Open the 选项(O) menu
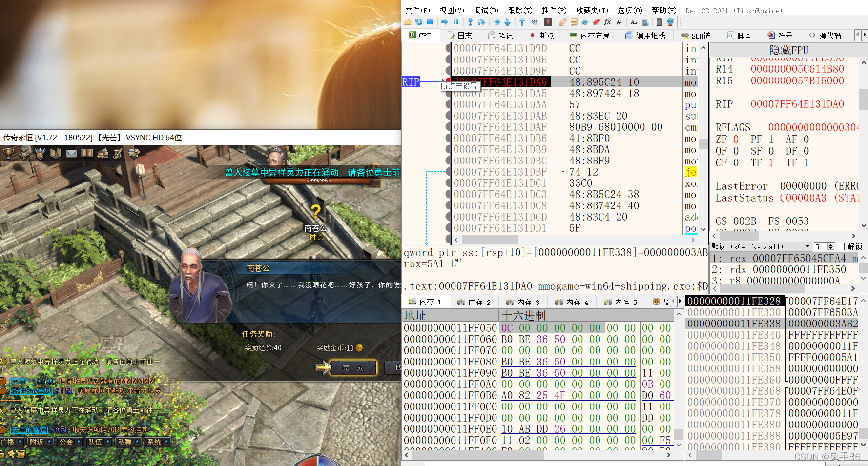This screenshot has height=466, width=868. point(630,10)
